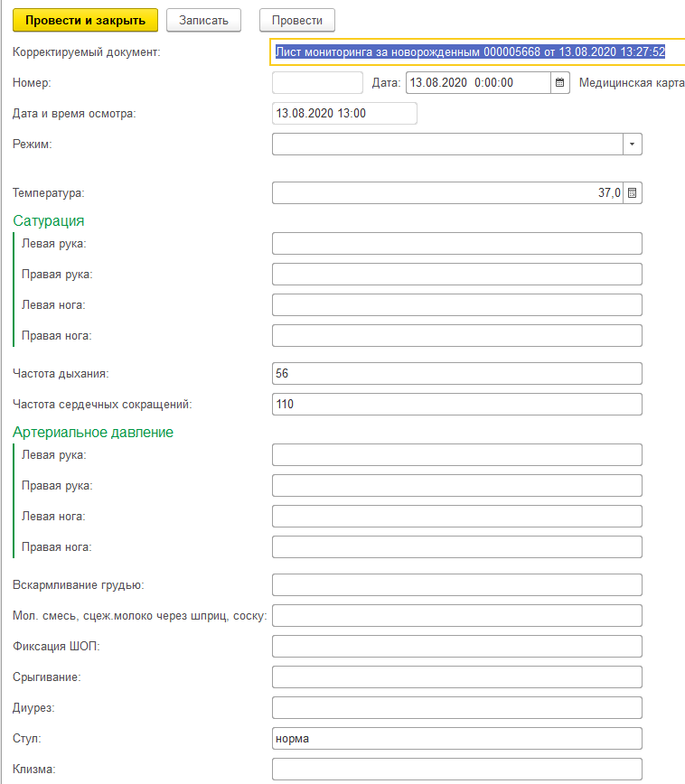Viewport: 685px width, 784px height.
Task: Focus the Вскармливание грудью field
Action: [x=456, y=585]
